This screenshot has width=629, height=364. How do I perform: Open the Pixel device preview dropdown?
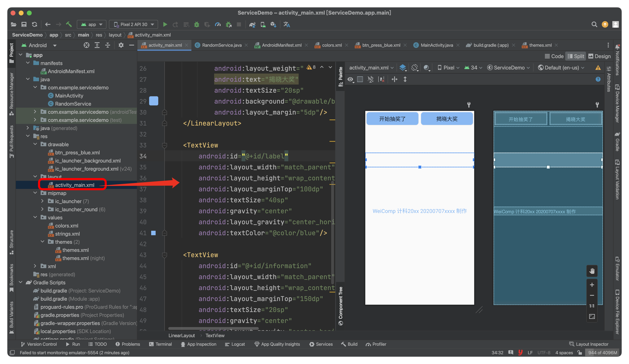(x=448, y=68)
